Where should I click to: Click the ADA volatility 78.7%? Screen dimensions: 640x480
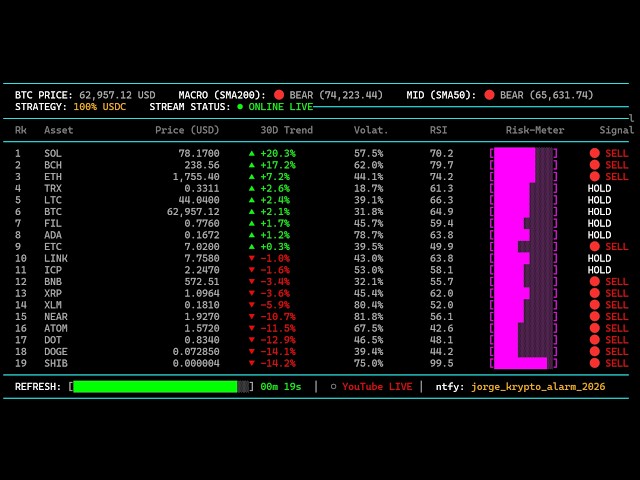[368, 235]
